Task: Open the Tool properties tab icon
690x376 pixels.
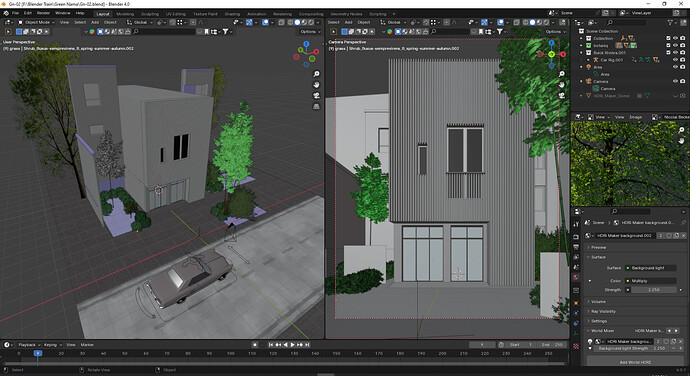Action: [576, 224]
